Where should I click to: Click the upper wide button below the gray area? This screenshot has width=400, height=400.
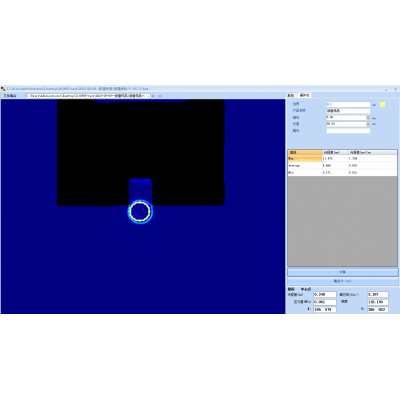click(343, 272)
